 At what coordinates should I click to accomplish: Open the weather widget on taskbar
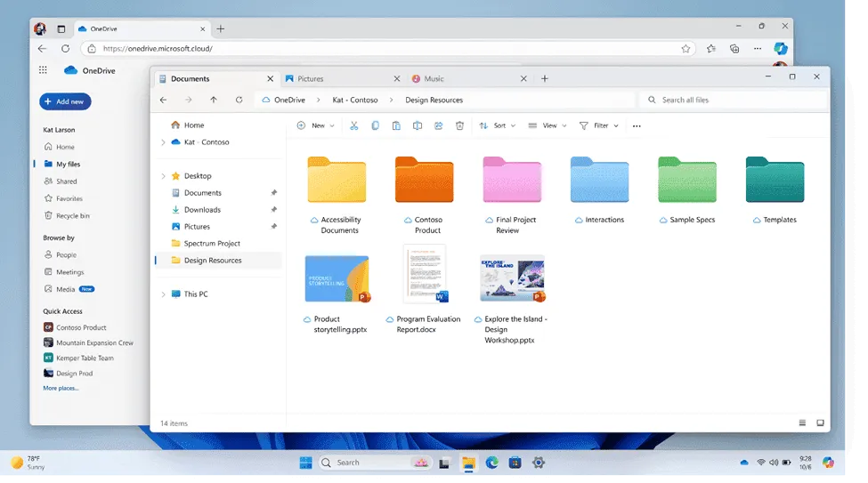pyautogui.click(x=28, y=463)
